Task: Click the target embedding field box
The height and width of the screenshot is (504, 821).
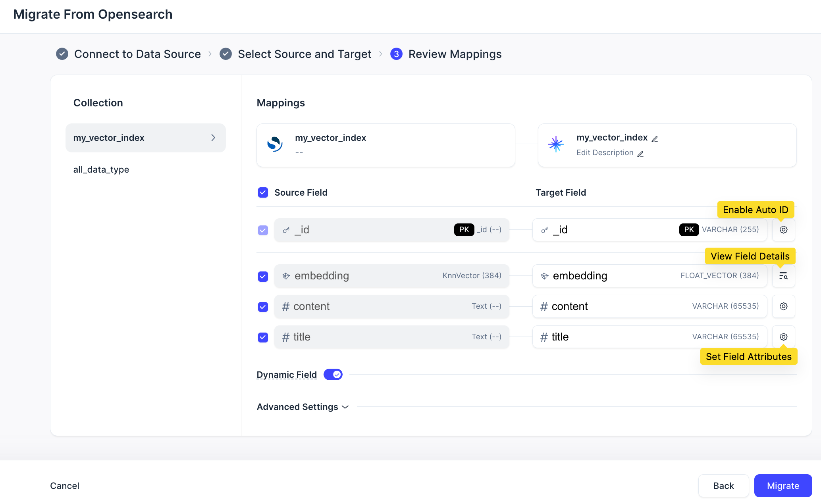Action: coord(649,276)
